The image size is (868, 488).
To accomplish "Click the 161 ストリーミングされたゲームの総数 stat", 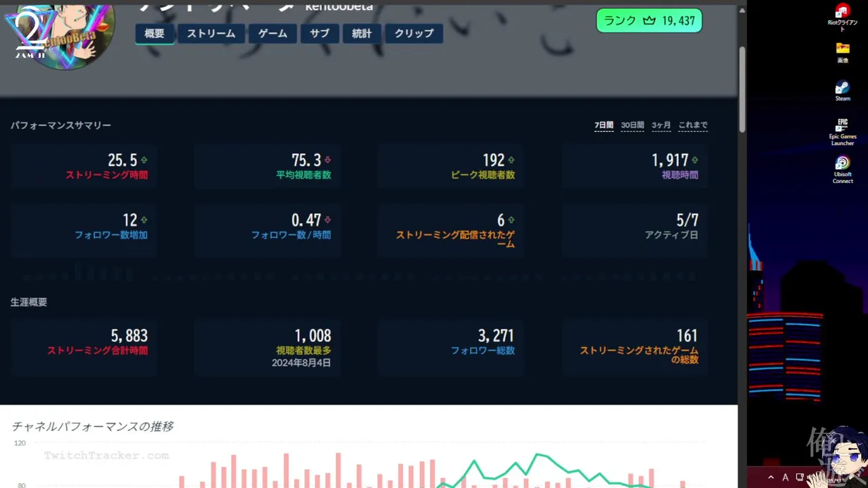I will 635,348.
